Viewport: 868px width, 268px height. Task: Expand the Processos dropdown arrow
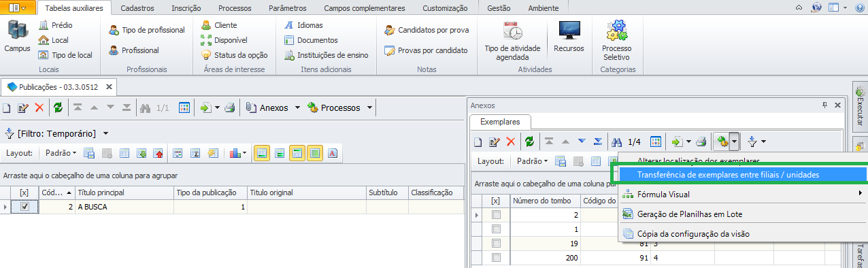[x=369, y=107]
